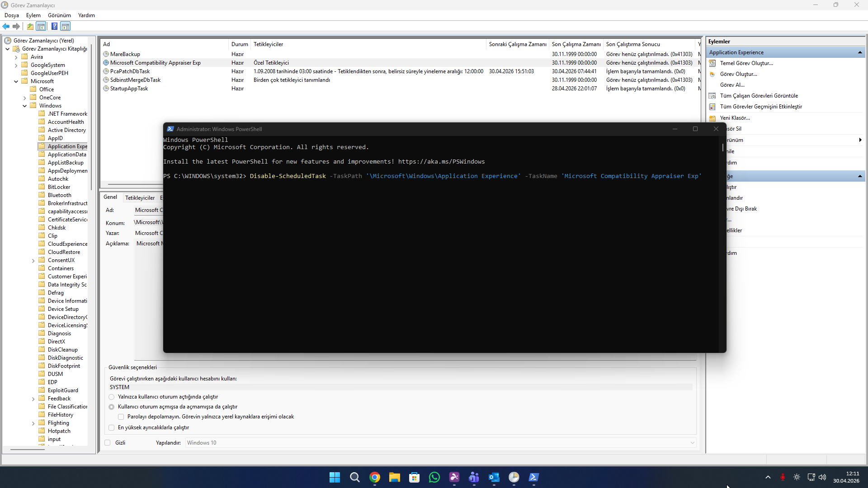The width and height of the screenshot is (868, 488).
Task: Collapse the Windows folder node
Action: (x=25, y=106)
